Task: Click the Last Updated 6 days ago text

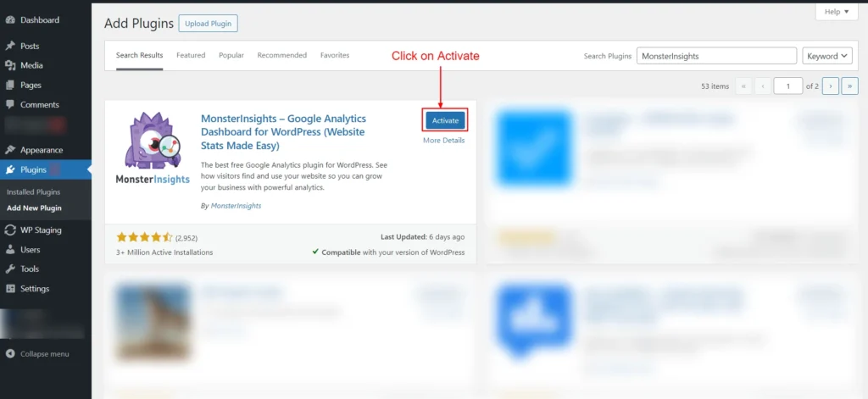Action: click(423, 237)
